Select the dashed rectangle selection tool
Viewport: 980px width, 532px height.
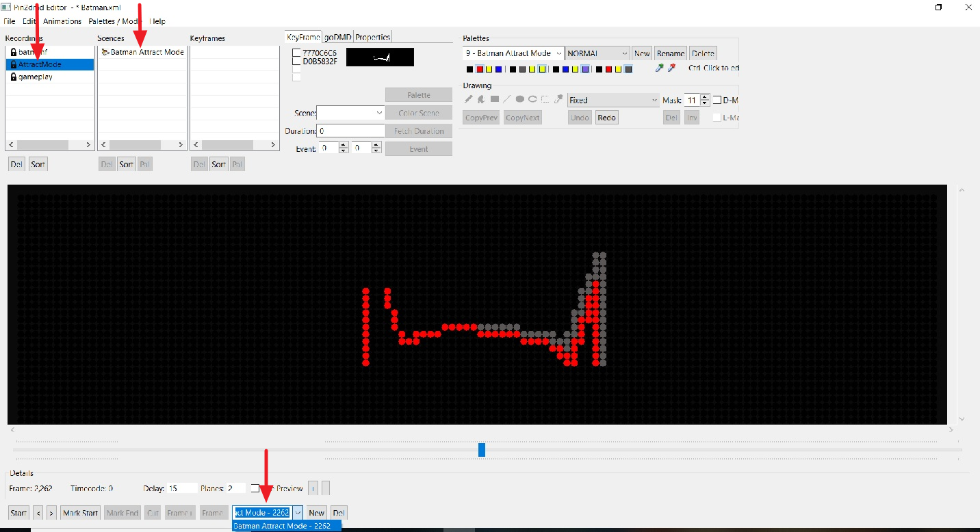545,99
